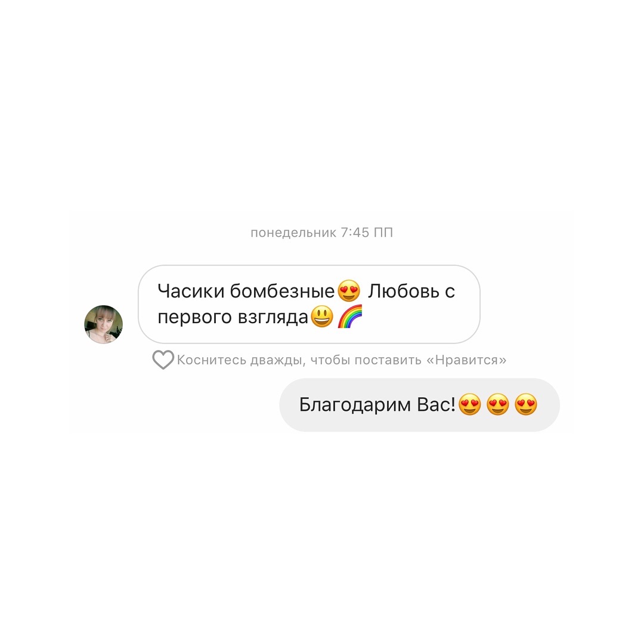644x644 pixels.
Task: Click the heart-eyes emoji right after «Вас!»
Action: (x=470, y=404)
